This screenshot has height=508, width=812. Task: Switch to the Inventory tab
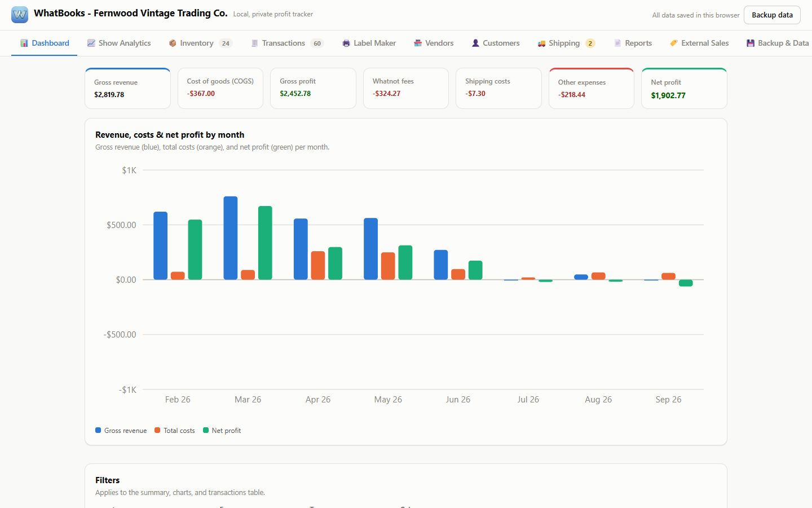[200, 43]
